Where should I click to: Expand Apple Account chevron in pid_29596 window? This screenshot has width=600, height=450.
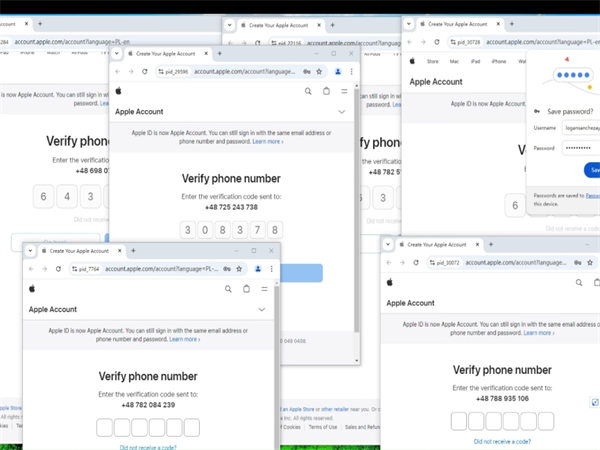(342, 112)
